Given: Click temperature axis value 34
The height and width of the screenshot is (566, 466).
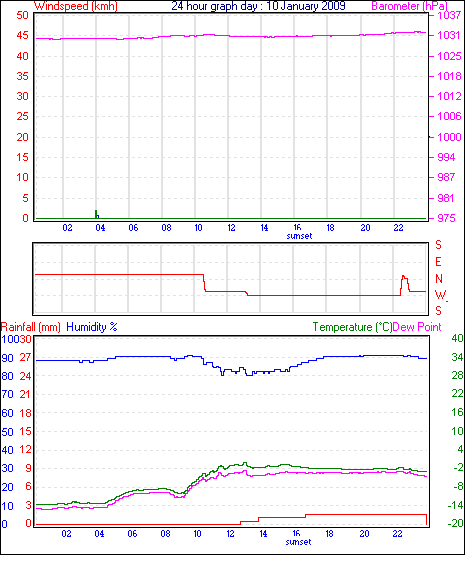Looking at the screenshot, I should pos(457,357).
